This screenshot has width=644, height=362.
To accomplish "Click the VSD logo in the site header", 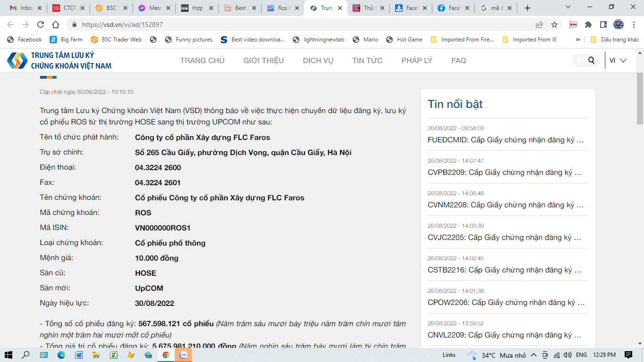I will point(59,60).
